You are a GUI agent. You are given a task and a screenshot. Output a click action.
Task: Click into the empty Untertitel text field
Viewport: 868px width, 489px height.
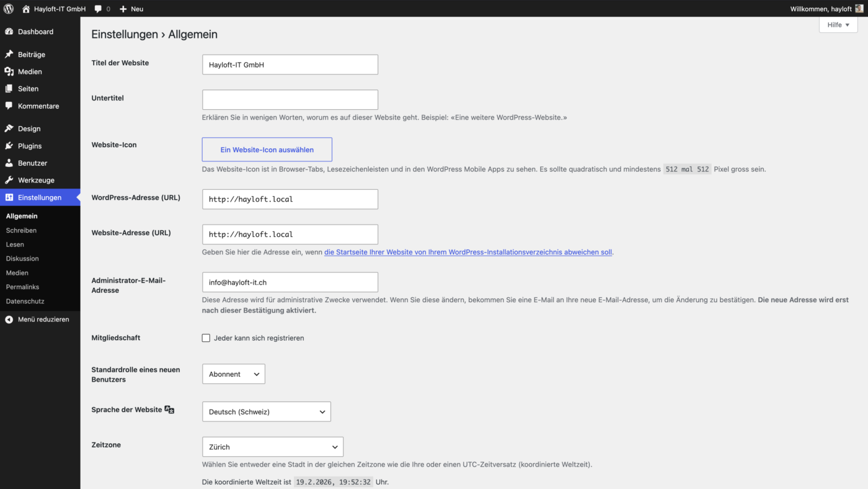point(290,100)
